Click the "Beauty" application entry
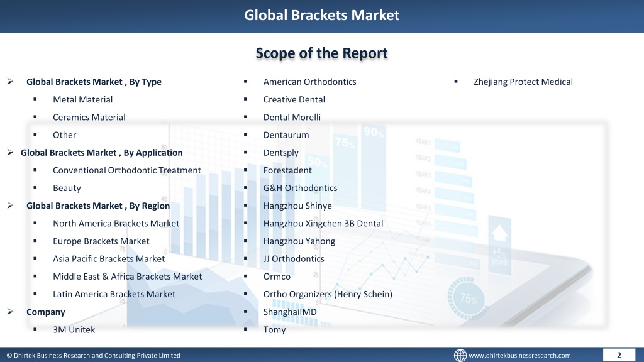This screenshot has width=644, height=362. (67, 188)
